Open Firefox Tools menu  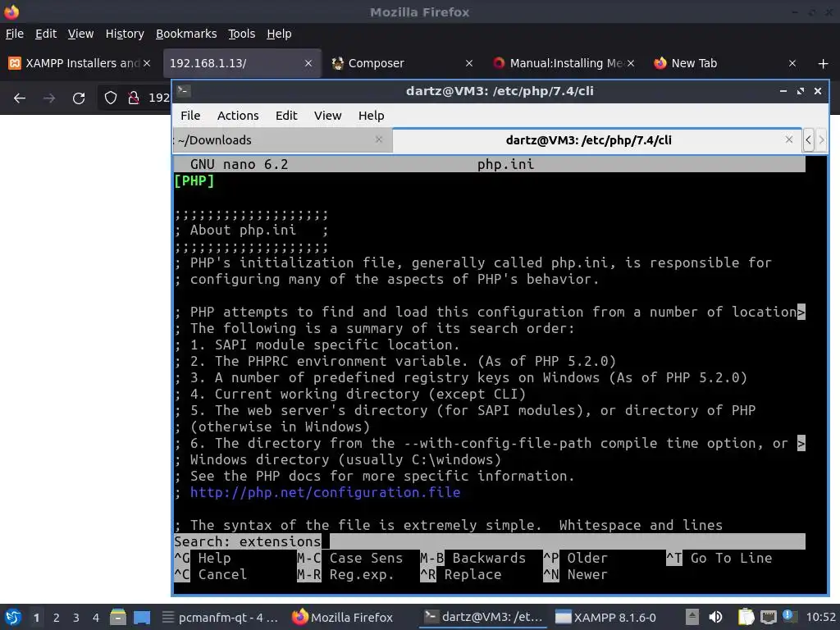click(x=242, y=34)
